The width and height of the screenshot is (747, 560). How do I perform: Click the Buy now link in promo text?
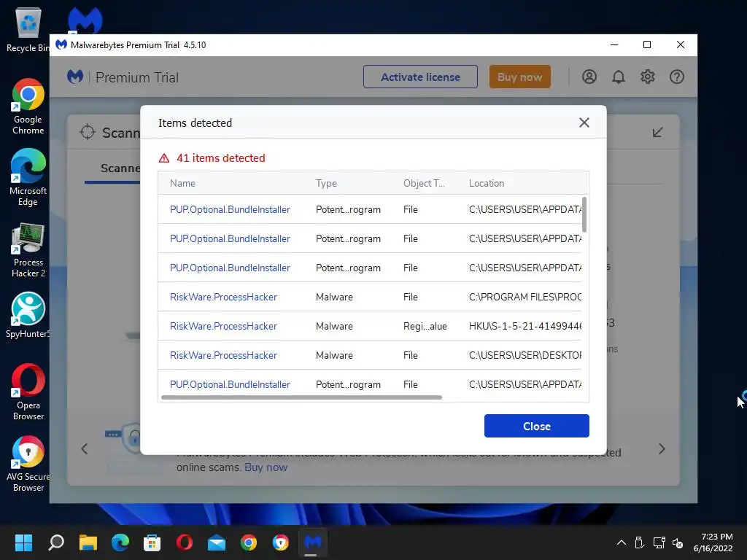(266, 467)
